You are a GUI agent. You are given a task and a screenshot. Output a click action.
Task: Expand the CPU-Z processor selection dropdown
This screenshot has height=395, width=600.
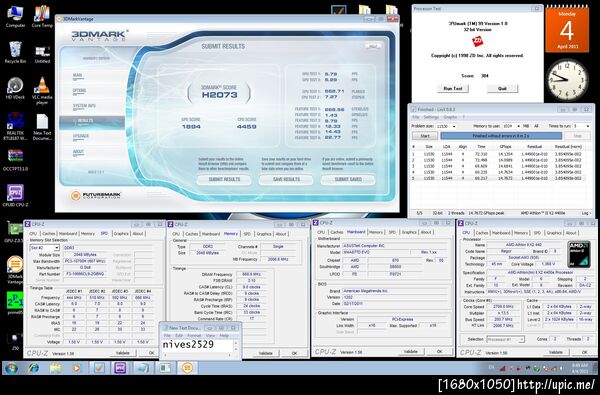point(505,340)
